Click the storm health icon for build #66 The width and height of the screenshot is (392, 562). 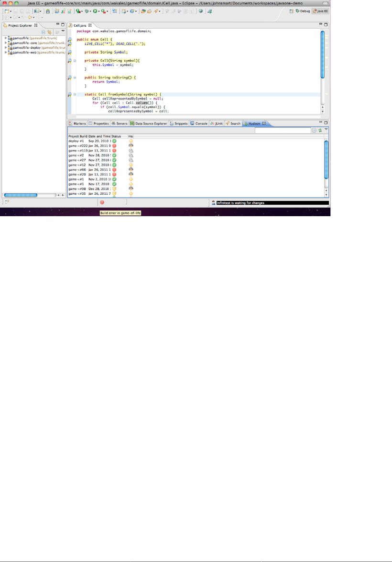[x=131, y=169]
